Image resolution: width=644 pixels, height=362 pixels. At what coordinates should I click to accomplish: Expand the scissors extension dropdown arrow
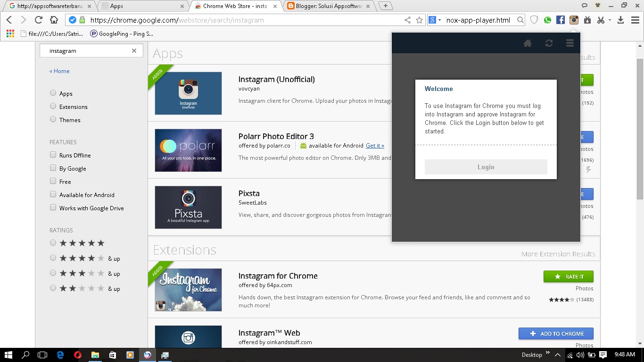tap(610, 20)
